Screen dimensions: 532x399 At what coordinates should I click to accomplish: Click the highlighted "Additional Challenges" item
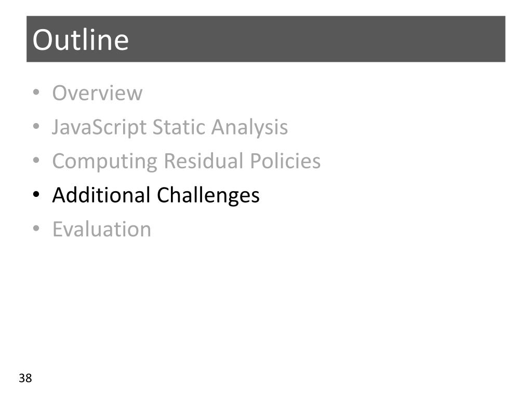[156, 196]
